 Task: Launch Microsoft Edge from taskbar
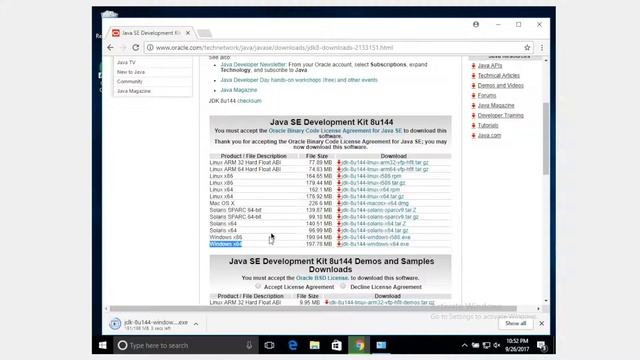click(292, 345)
